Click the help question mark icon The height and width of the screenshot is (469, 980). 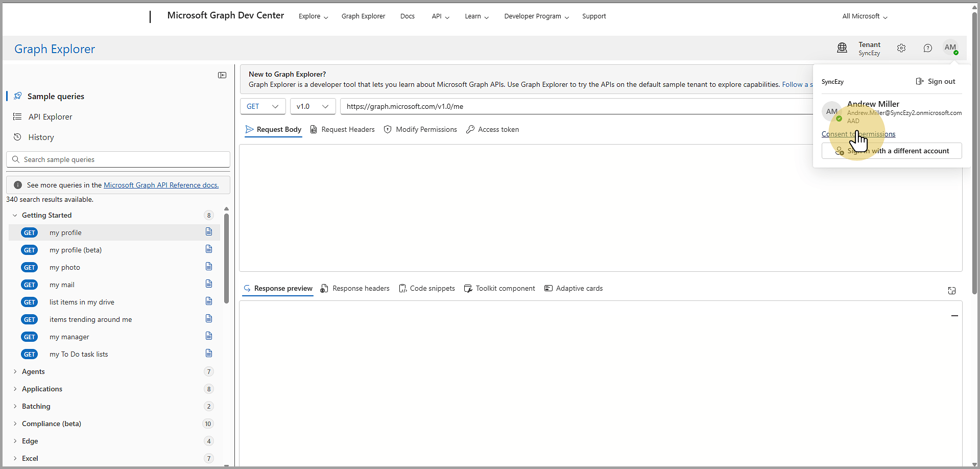tap(927, 48)
